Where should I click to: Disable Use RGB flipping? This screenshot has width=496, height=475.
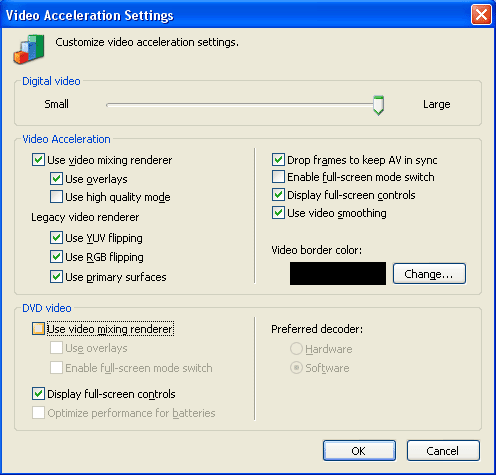point(56,257)
